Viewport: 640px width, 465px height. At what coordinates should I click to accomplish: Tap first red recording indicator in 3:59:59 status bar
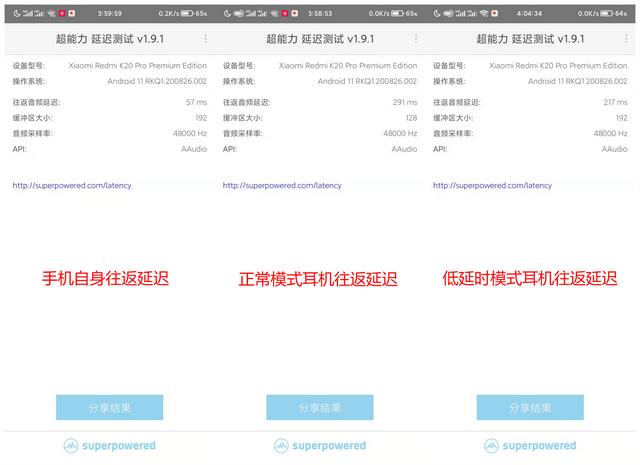tap(62, 13)
